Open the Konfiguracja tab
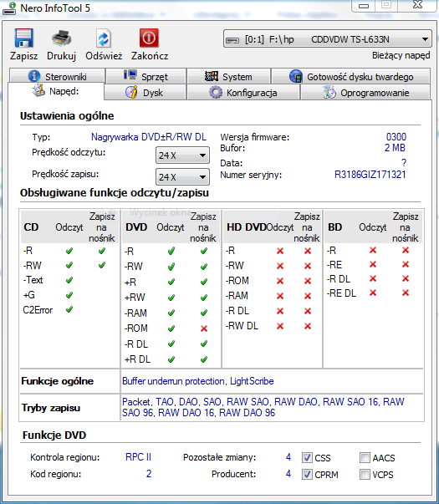Viewport: 439px width, 504px height. point(243,93)
